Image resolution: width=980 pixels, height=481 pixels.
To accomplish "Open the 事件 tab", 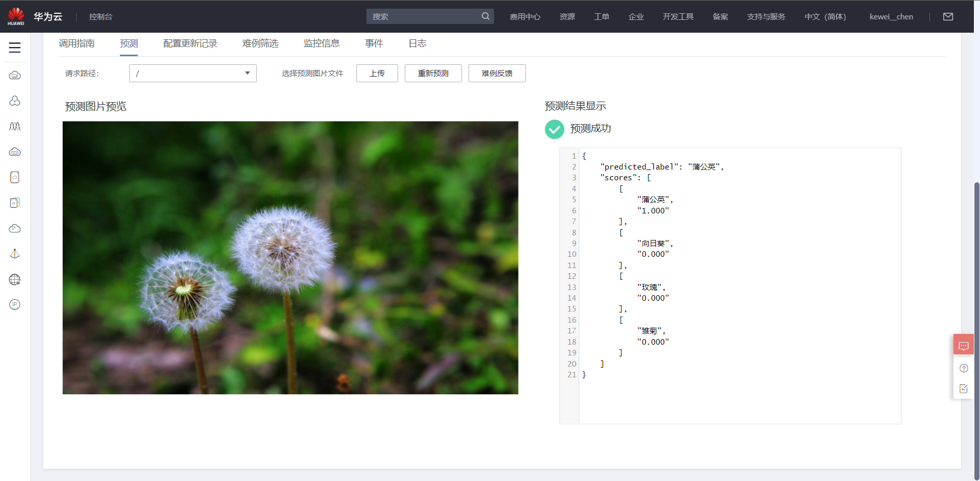I will pos(374,43).
